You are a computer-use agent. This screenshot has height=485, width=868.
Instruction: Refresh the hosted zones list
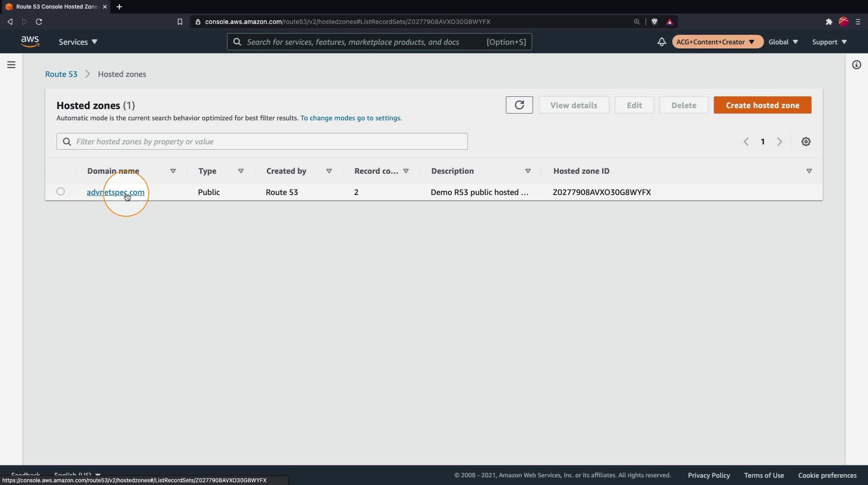coord(519,105)
